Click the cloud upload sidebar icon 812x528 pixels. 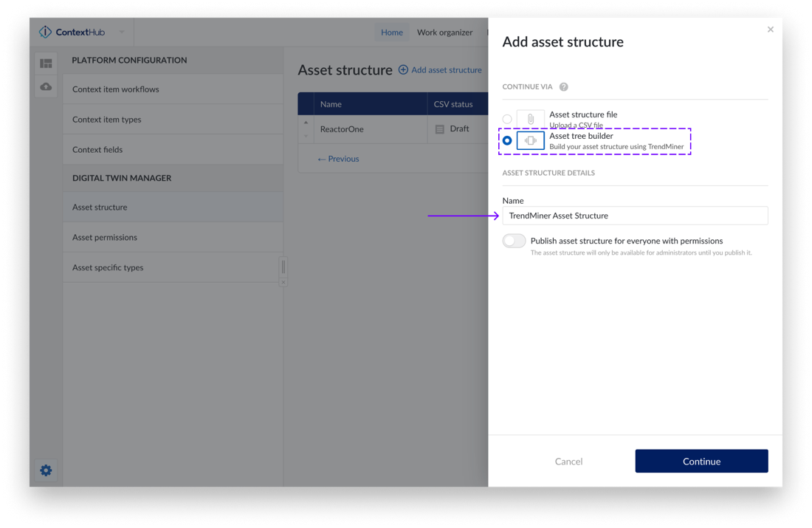[46, 87]
